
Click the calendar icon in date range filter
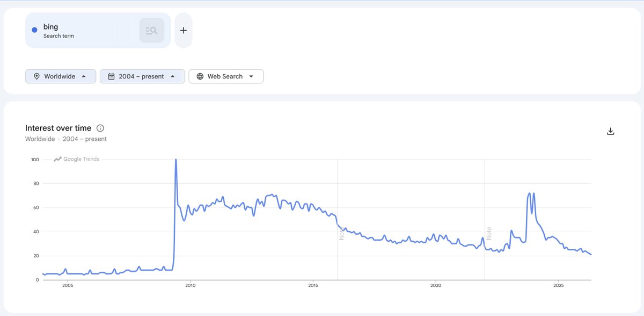click(111, 76)
